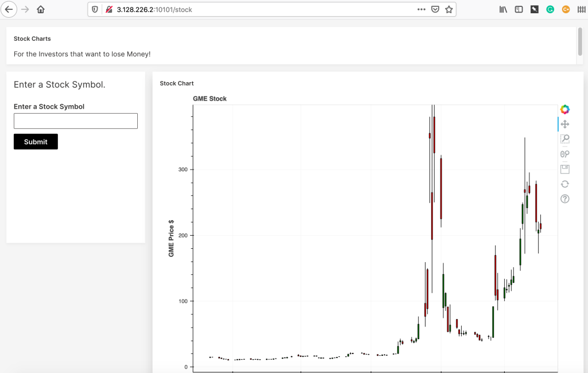This screenshot has width=588, height=373.
Task: Toggle the Wheel Zoom tool
Action: (x=564, y=154)
